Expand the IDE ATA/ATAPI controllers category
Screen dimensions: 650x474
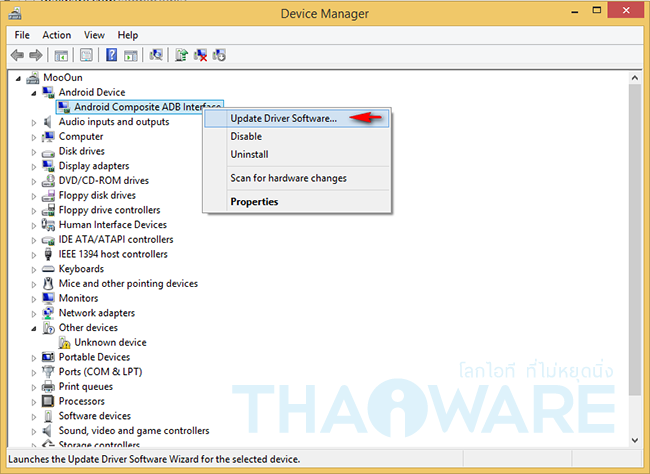[x=34, y=240]
